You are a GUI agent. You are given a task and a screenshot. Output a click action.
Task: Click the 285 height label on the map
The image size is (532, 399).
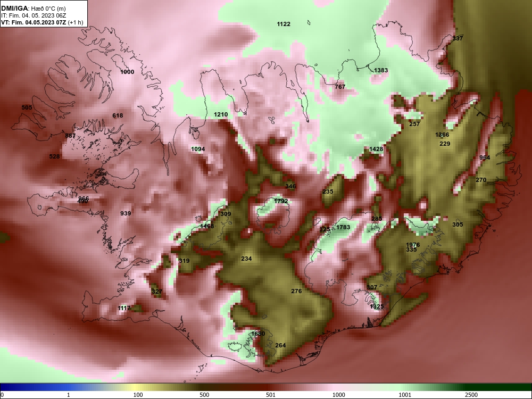coord(377,219)
